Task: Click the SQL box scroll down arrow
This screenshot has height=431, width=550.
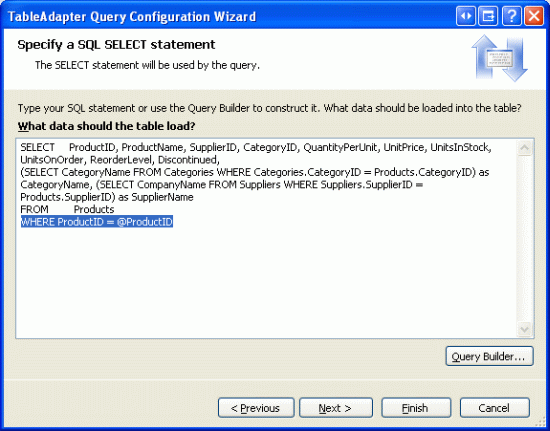Action: [x=525, y=329]
